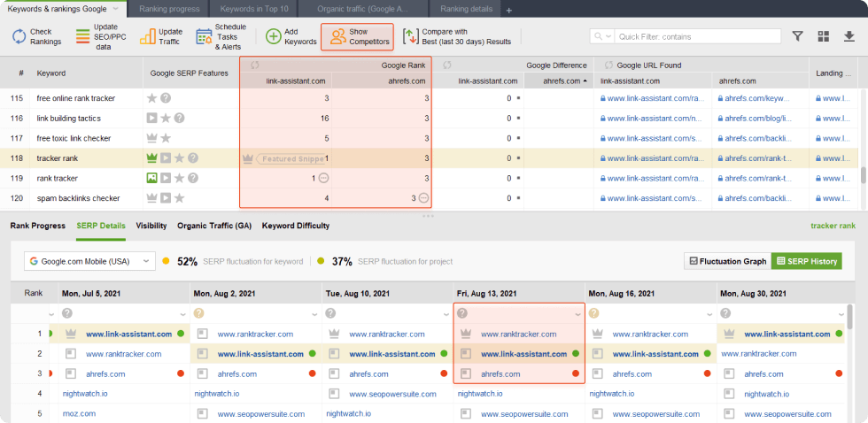Click keywords table vertical scrollbar

(863, 176)
